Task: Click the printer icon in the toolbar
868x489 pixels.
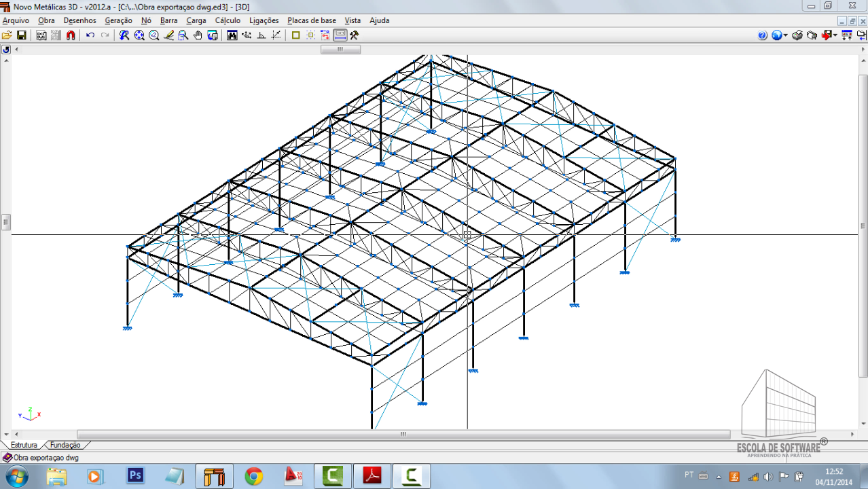Action: pyautogui.click(x=797, y=35)
